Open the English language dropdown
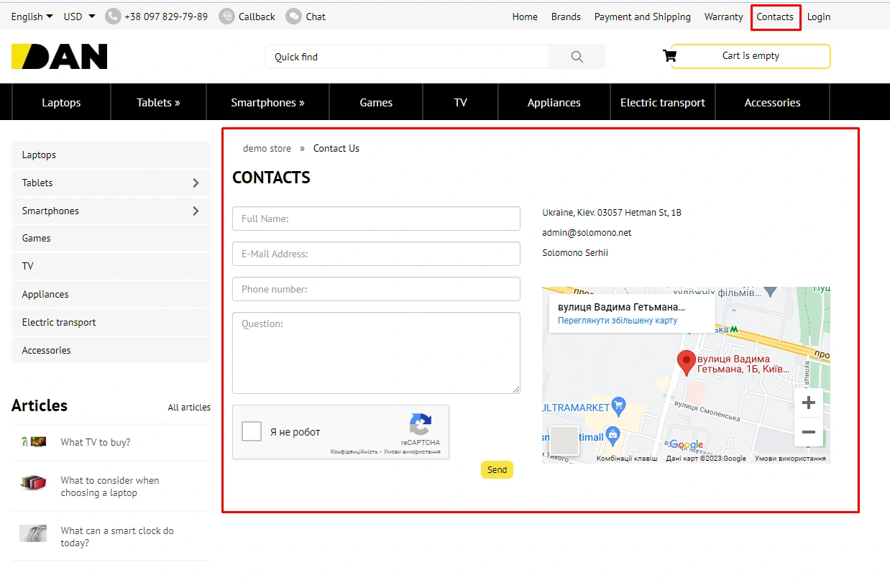Image resolution: width=890 pixels, height=588 pixels. 32,17
